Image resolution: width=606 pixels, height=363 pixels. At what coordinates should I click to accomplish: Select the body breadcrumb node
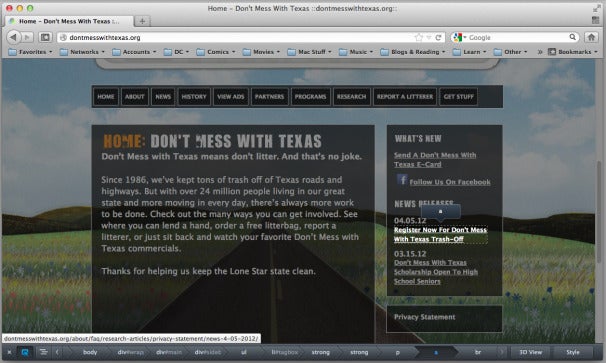tap(90, 352)
